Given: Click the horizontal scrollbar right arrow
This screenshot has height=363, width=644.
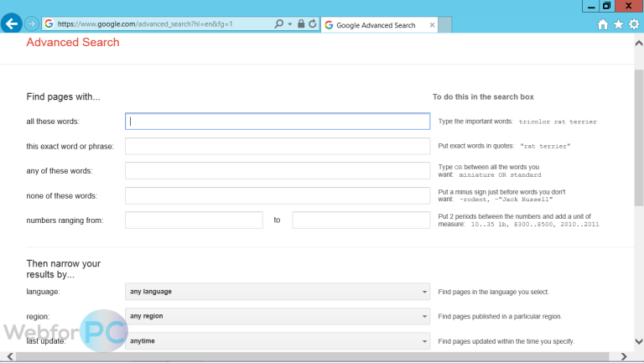Looking at the screenshot, I should click(x=624, y=356).
